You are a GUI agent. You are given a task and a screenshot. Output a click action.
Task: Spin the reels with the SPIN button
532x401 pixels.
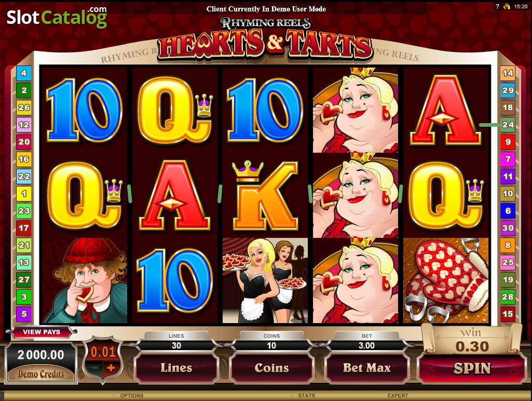(472, 368)
